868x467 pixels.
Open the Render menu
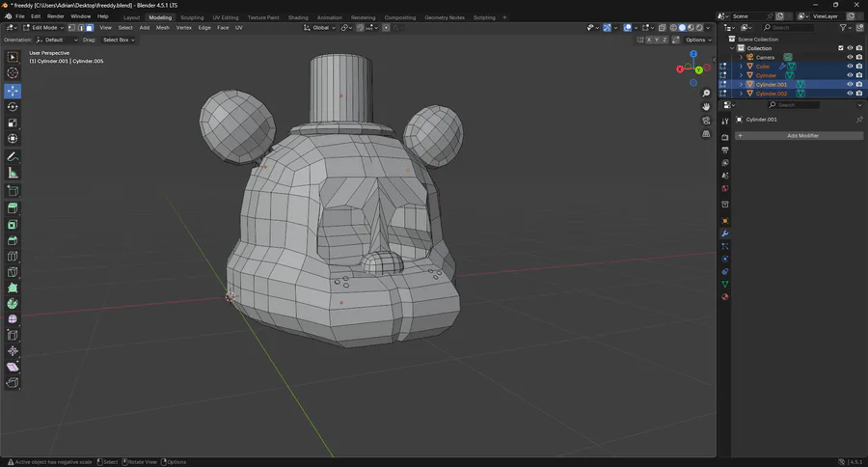pos(55,16)
